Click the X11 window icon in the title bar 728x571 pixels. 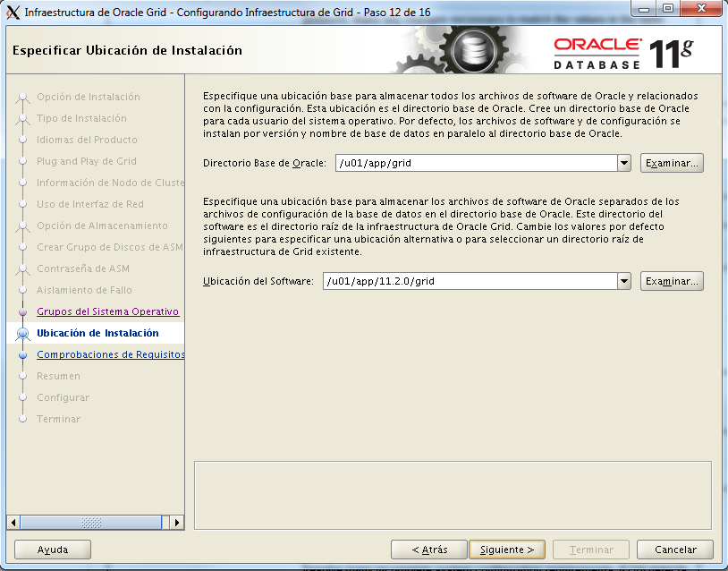pyautogui.click(x=13, y=13)
